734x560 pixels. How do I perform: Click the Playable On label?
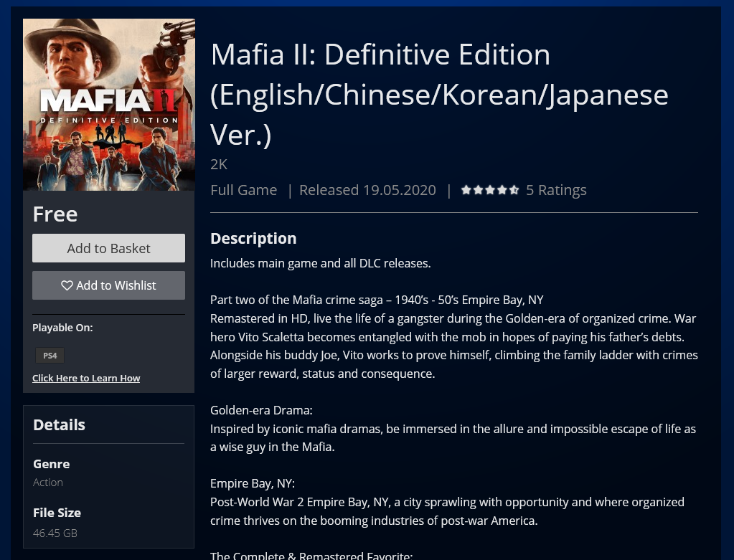coord(62,328)
